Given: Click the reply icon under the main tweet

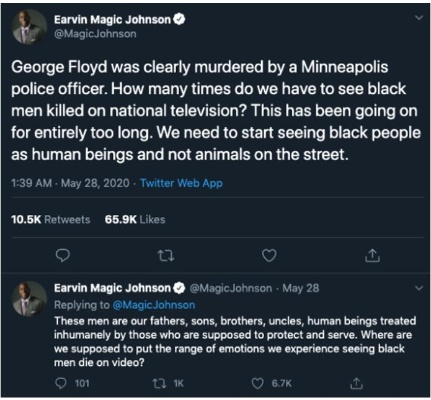Looking at the screenshot, I should point(62,255).
